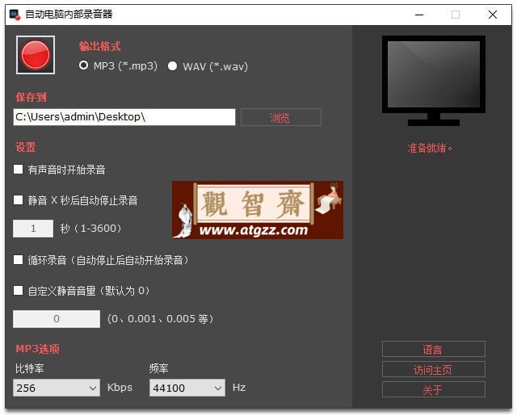Screen dimensions: 517x420
Task: Enable 循环录音 checkbox
Action: tap(18, 260)
